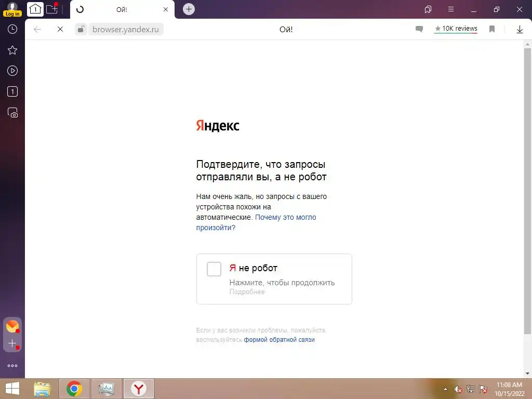
Task: Open File Explorer from the taskbar
Action: click(42, 389)
